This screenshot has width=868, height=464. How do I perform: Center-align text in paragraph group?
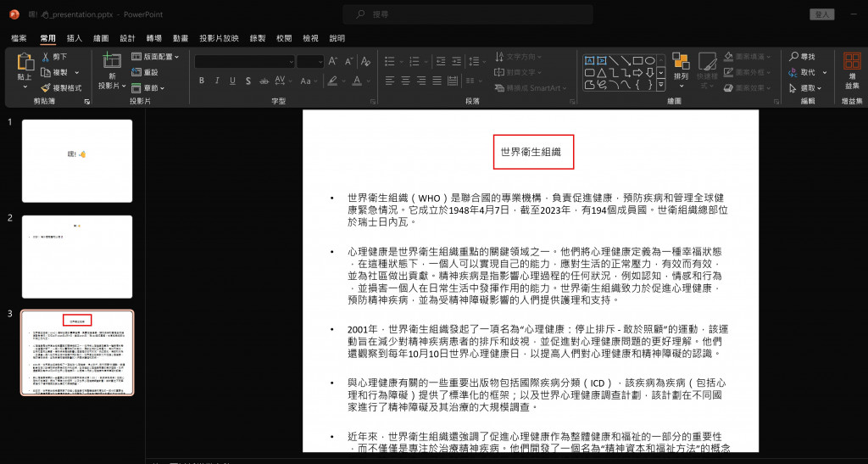click(x=405, y=81)
